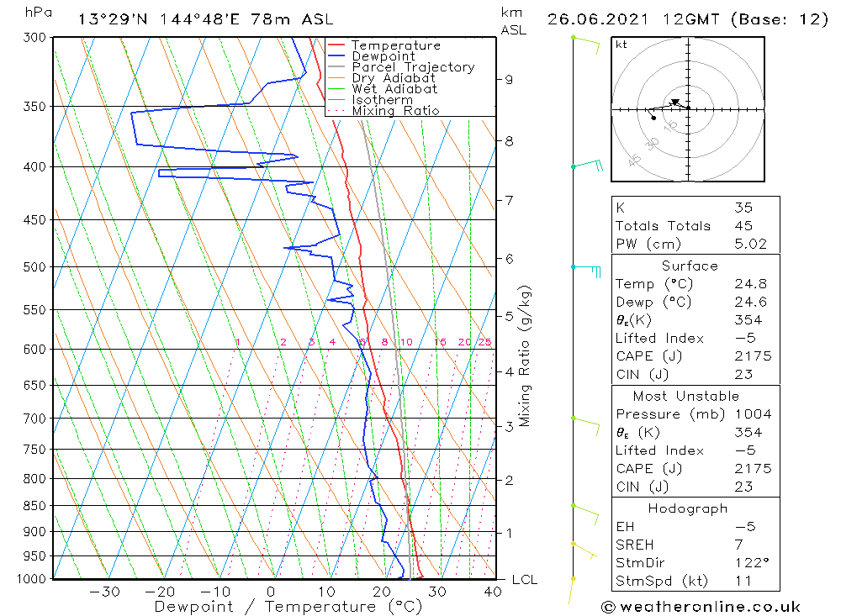Click the Wet Adiabat legend entry
Image resolution: width=841 pixels, height=616 pixels.
(x=394, y=89)
